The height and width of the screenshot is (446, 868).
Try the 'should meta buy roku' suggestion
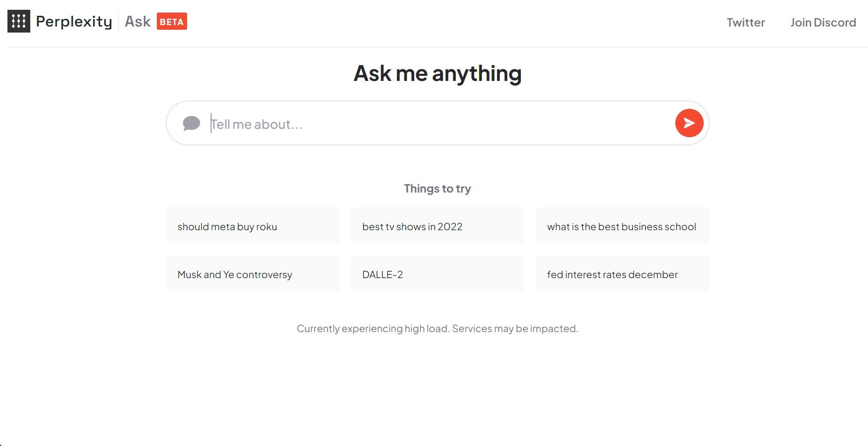[253, 226]
